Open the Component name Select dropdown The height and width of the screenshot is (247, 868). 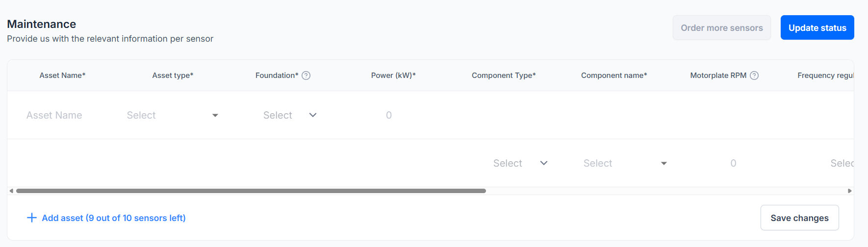[625, 163]
